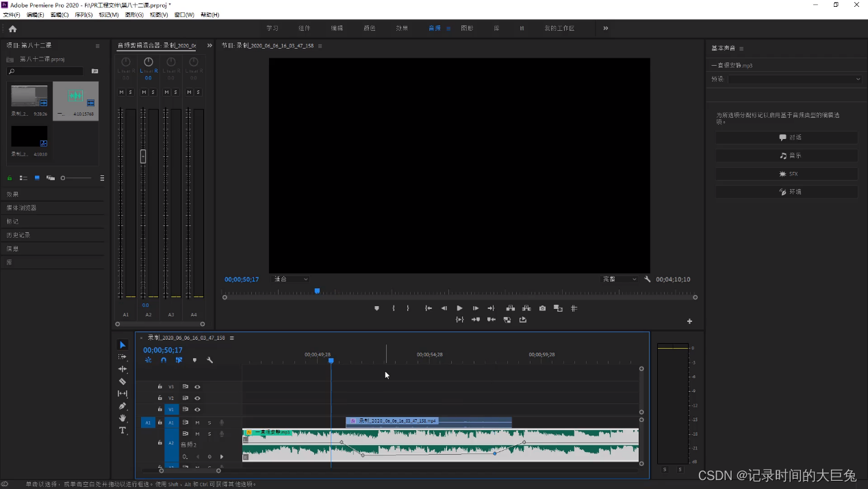
Task: Open comparison view icon
Action: pos(558,308)
